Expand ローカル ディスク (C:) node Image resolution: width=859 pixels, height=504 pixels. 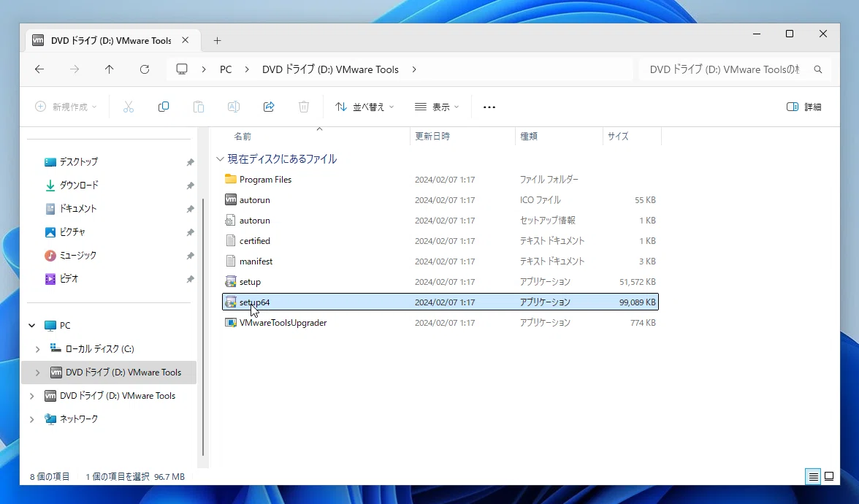tap(37, 349)
